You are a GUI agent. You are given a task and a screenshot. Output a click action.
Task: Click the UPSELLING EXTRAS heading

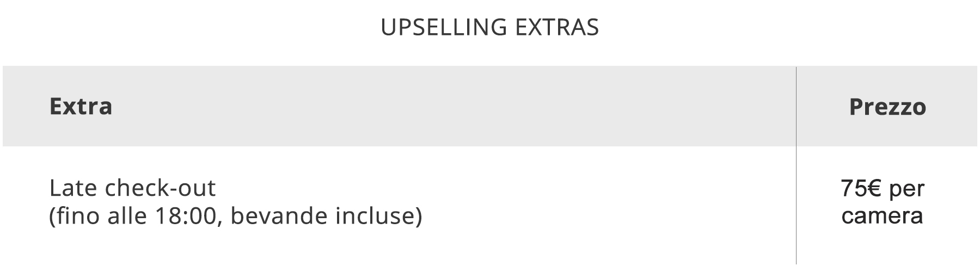[489, 27]
